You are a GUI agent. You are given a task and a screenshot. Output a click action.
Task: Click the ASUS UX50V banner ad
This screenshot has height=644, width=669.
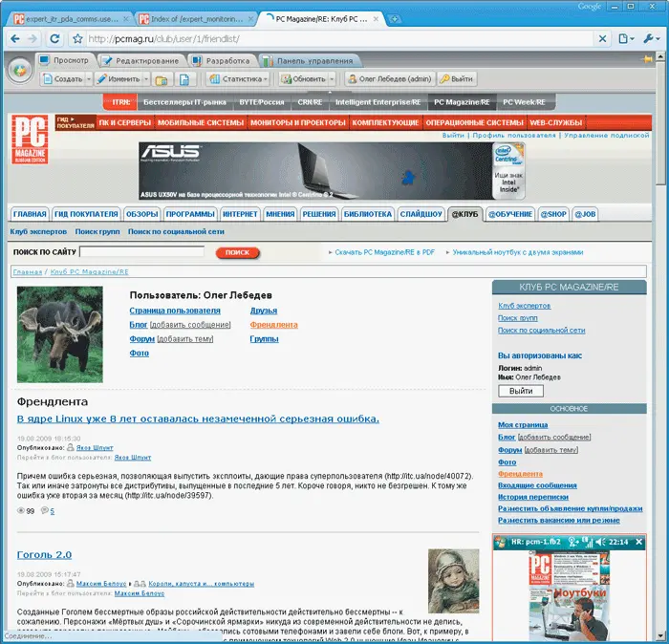point(332,171)
